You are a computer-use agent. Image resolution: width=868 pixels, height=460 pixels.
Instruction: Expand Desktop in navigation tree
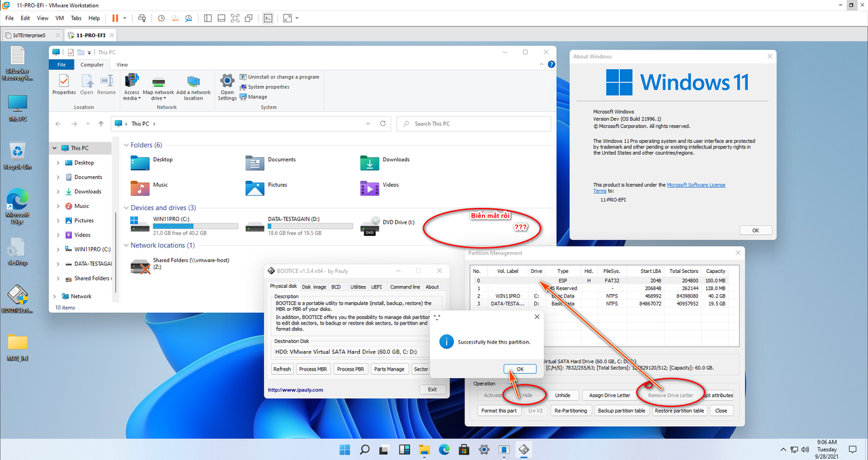tap(58, 163)
